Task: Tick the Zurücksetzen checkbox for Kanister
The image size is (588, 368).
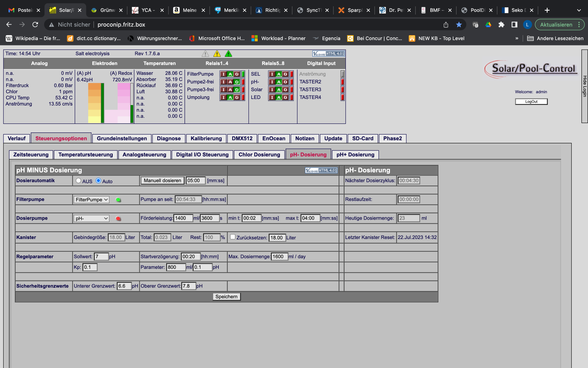Action: pos(232,237)
